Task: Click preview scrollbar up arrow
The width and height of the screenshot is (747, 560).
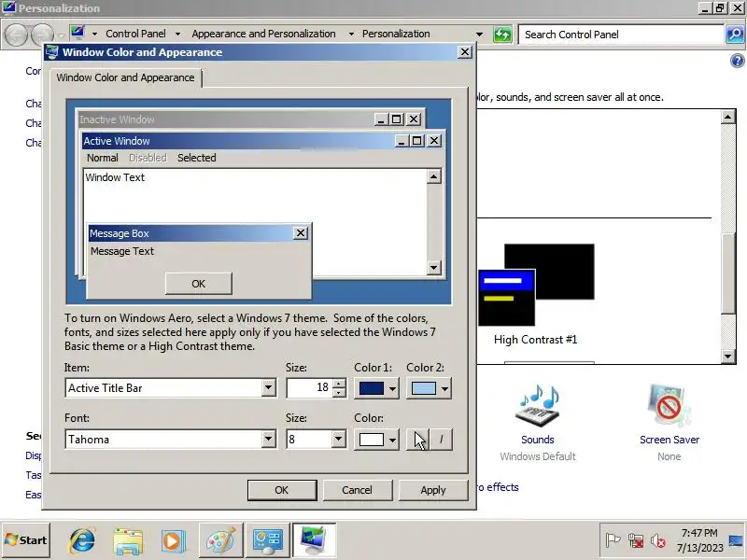Action: pyautogui.click(x=433, y=176)
